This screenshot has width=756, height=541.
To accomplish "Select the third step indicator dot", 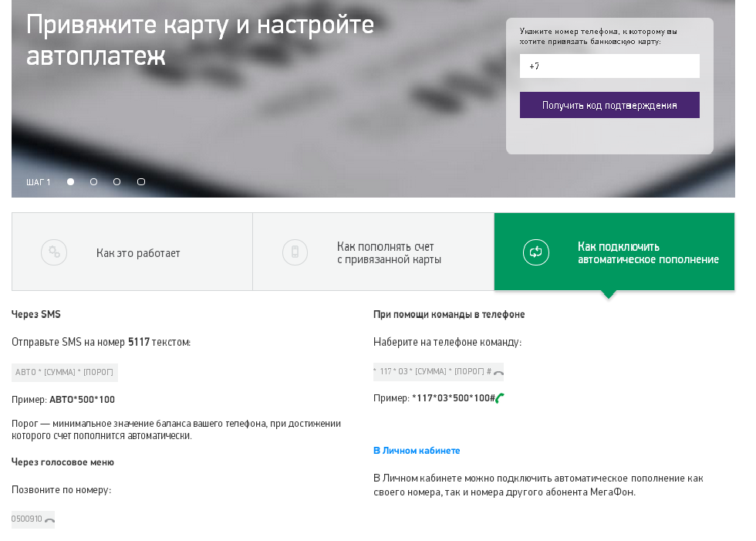I will pyautogui.click(x=116, y=182).
